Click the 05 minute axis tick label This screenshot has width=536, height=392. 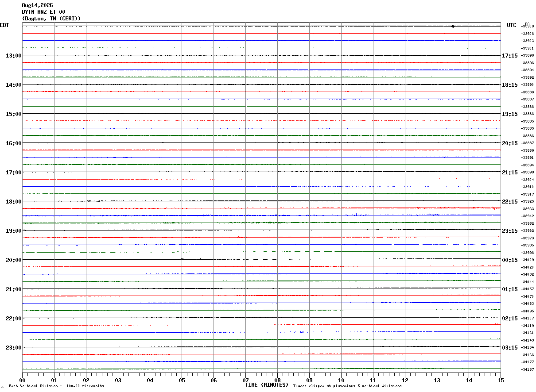182,380
